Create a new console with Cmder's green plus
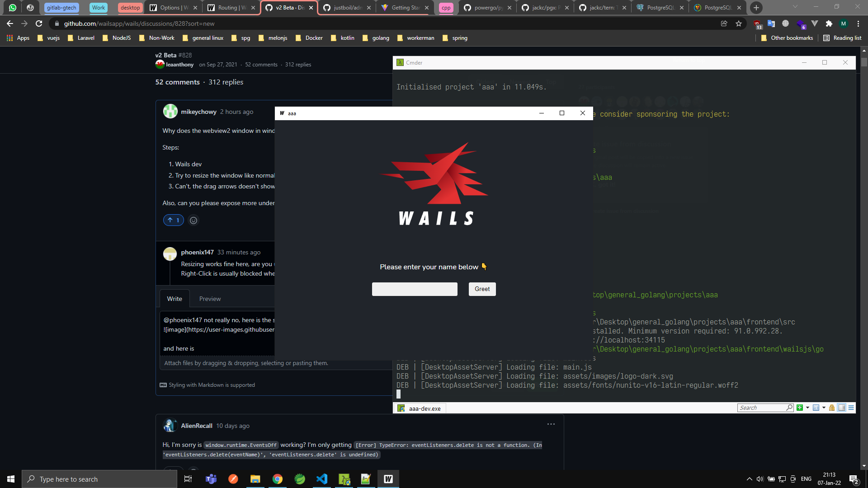The image size is (868, 488). pos(800,408)
